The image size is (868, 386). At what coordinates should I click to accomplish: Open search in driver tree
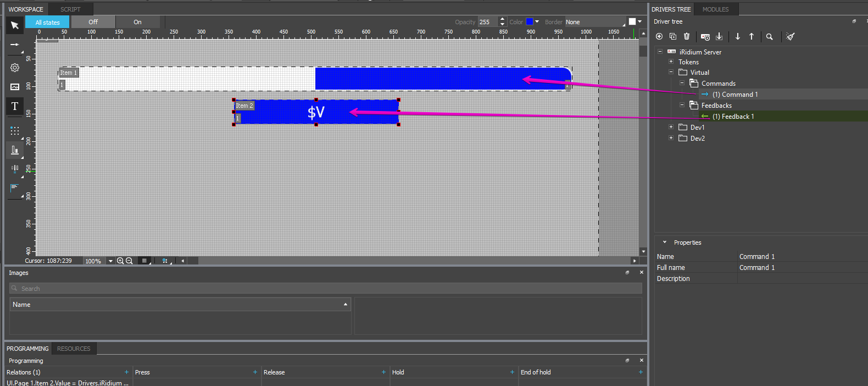tap(770, 37)
